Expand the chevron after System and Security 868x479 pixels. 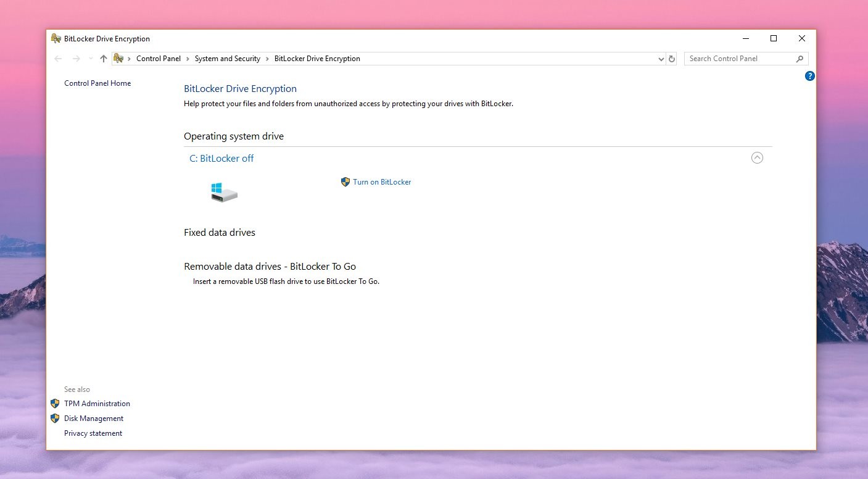pyautogui.click(x=267, y=59)
